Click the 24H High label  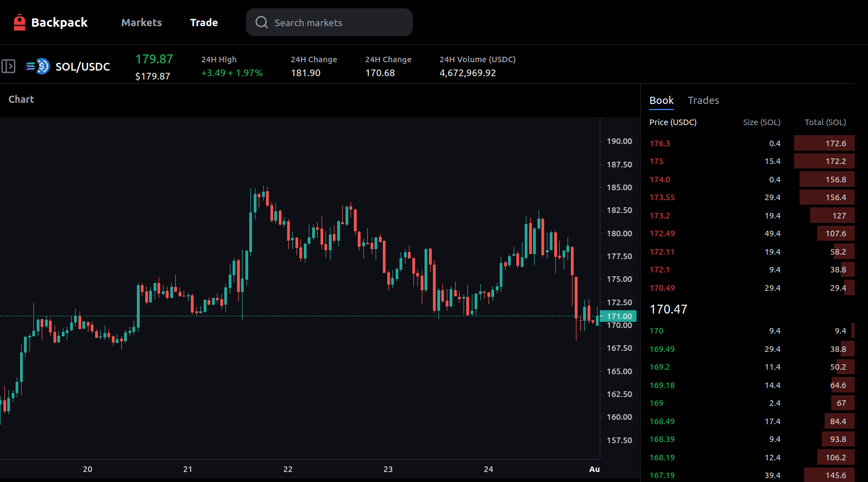click(219, 59)
